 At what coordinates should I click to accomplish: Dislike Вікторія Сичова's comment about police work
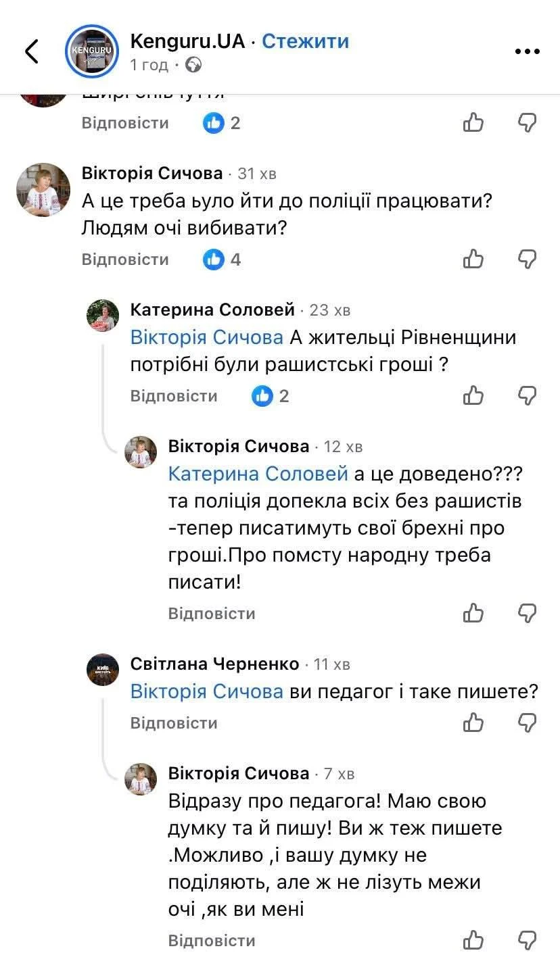[527, 259]
